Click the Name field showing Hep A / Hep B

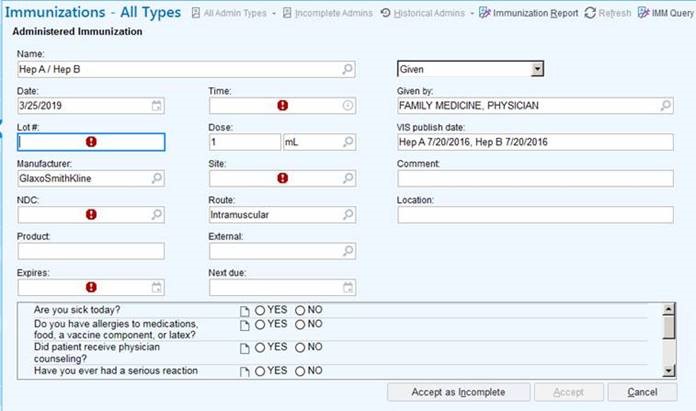tap(186, 69)
